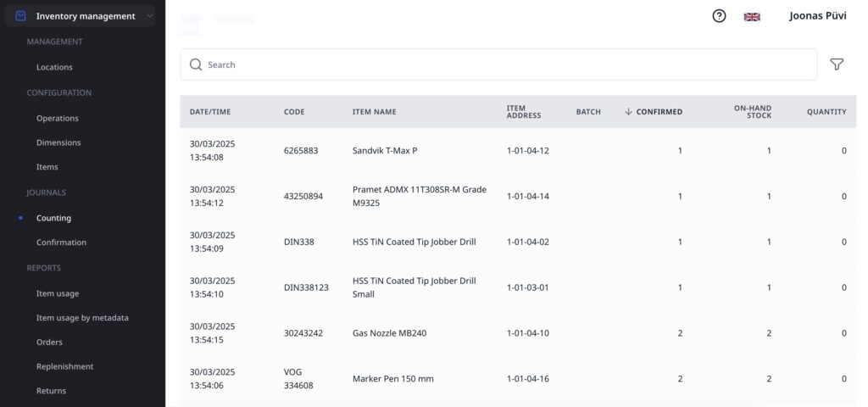Select the Sandvik T-Max P row
Screen dimensions: 868x407
[518, 151]
